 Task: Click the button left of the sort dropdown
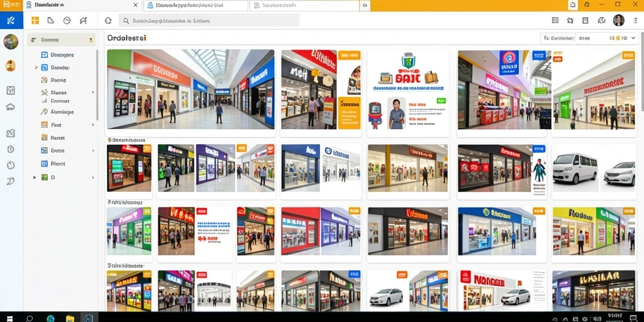tap(558, 38)
